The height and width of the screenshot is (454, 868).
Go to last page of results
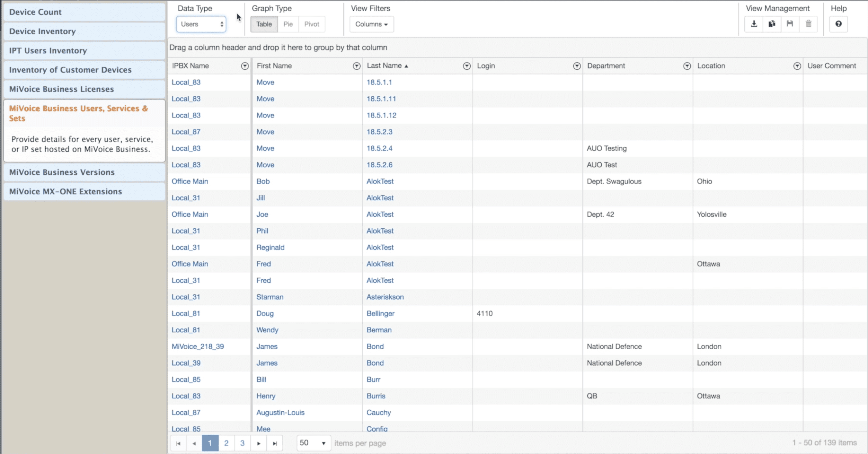[275, 443]
